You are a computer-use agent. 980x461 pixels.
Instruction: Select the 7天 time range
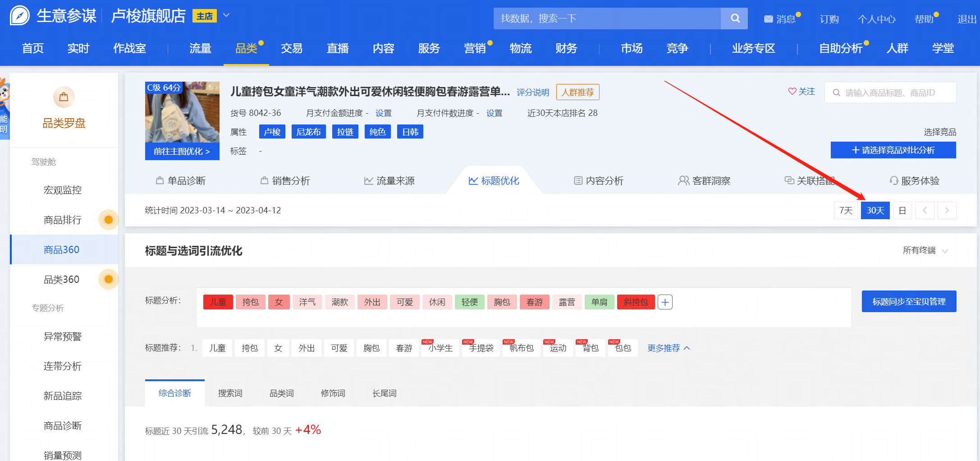pyautogui.click(x=846, y=211)
